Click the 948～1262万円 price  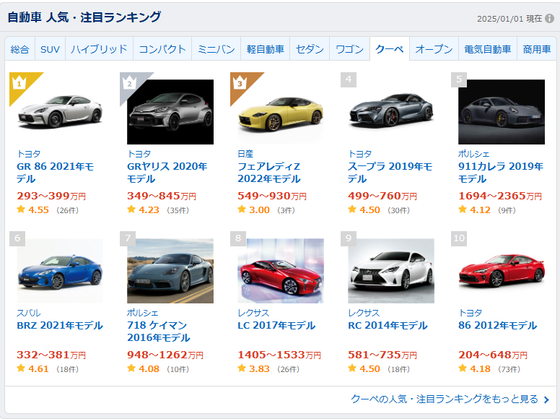pyautogui.click(x=165, y=355)
